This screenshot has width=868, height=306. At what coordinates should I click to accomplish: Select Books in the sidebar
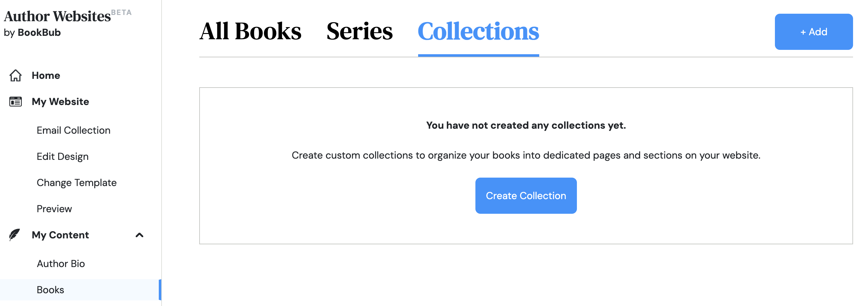(50, 289)
